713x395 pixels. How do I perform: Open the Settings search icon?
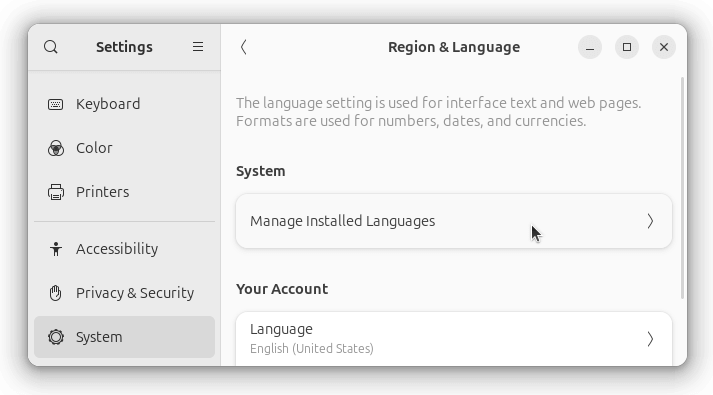click(51, 47)
